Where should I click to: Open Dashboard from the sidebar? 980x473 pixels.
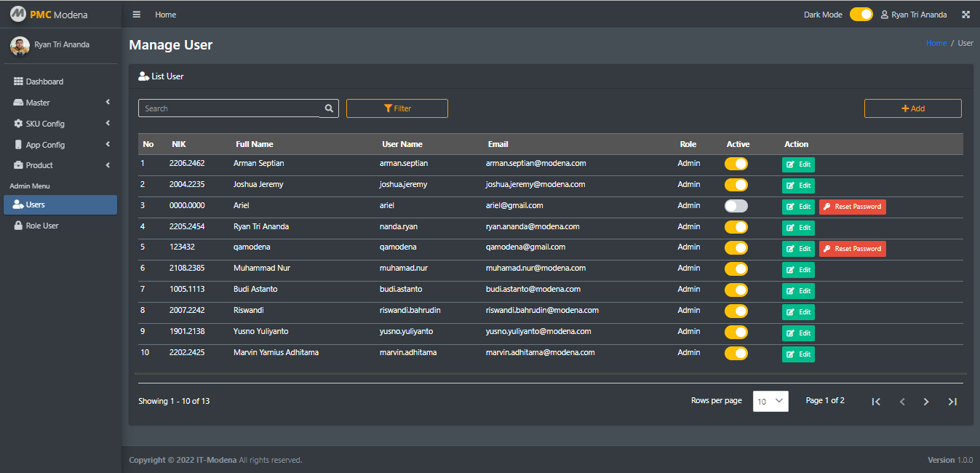60,82
